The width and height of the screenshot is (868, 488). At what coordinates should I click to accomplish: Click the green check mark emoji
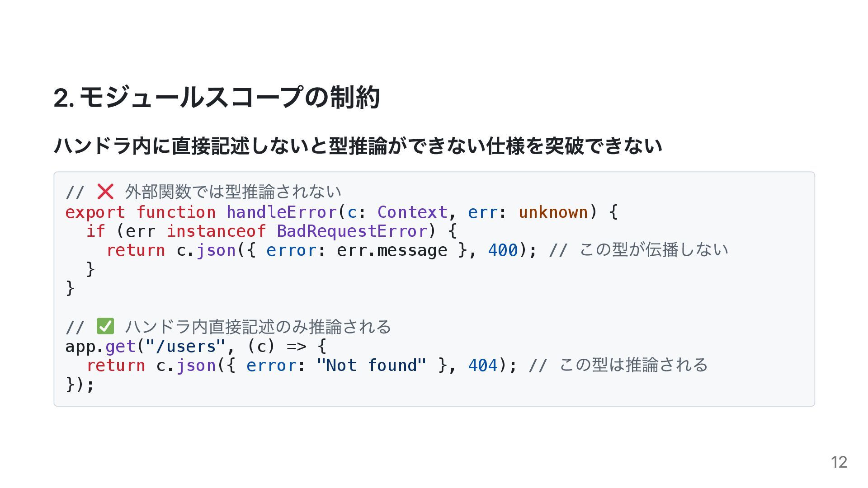[105, 326]
